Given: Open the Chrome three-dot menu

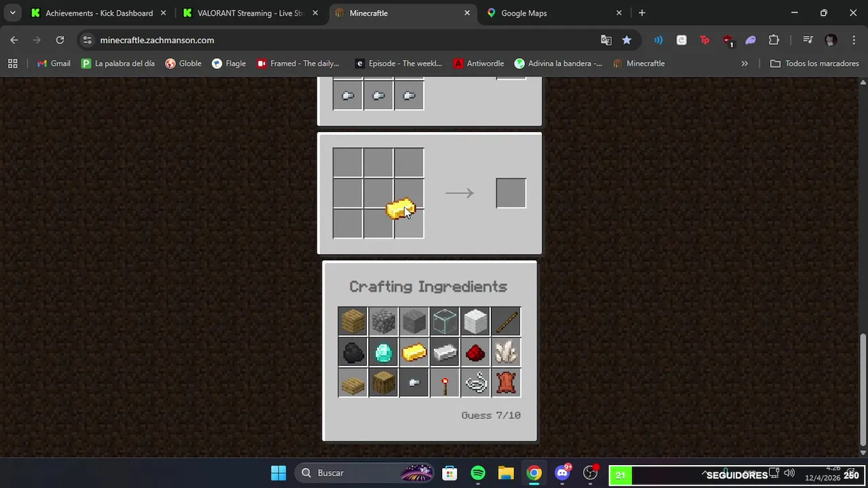Looking at the screenshot, I should pyautogui.click(x=853, y=40).
